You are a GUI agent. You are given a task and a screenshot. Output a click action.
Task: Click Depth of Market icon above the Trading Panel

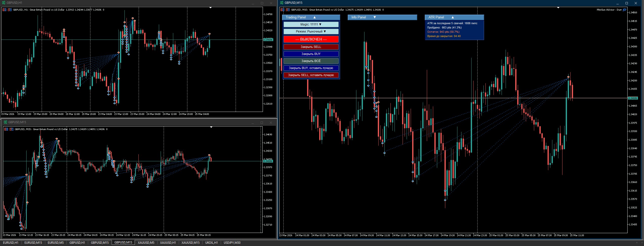coord(288,10)
